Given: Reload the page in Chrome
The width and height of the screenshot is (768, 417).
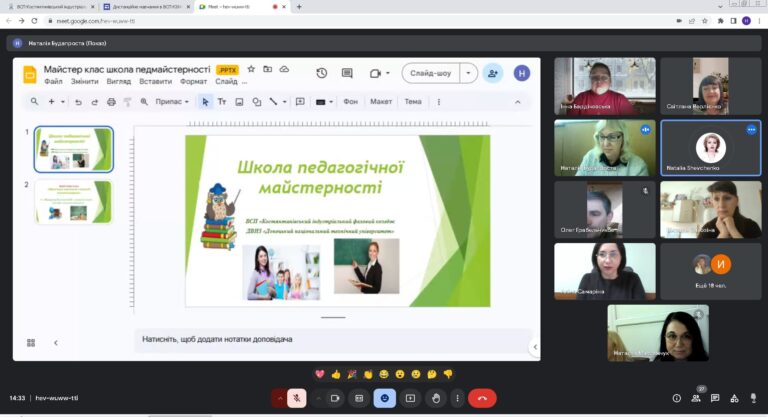Looking at the screenshot, I should coord(34,21).
